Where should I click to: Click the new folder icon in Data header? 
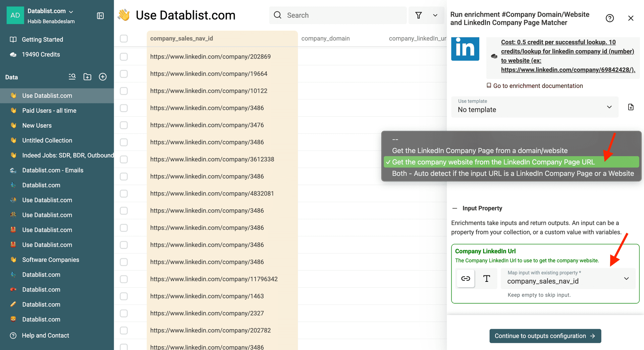click(x=87, y=77)
